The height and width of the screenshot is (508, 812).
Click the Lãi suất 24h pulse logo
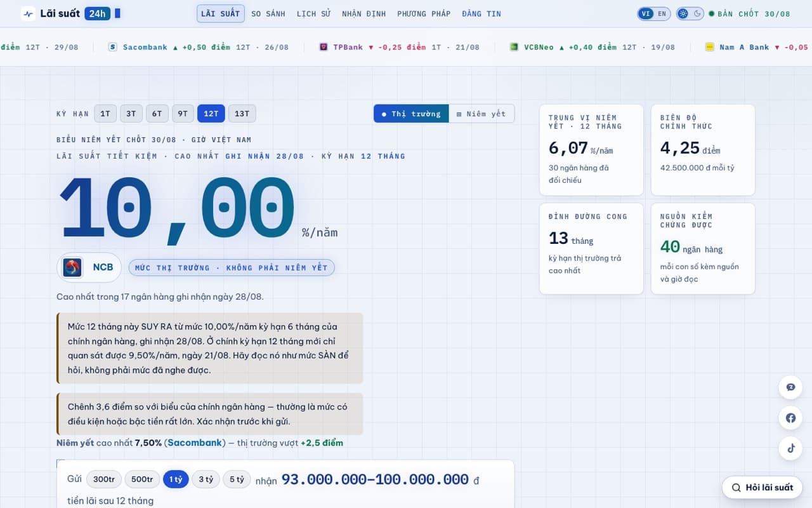pyautogui.click(x=28, y=13)
